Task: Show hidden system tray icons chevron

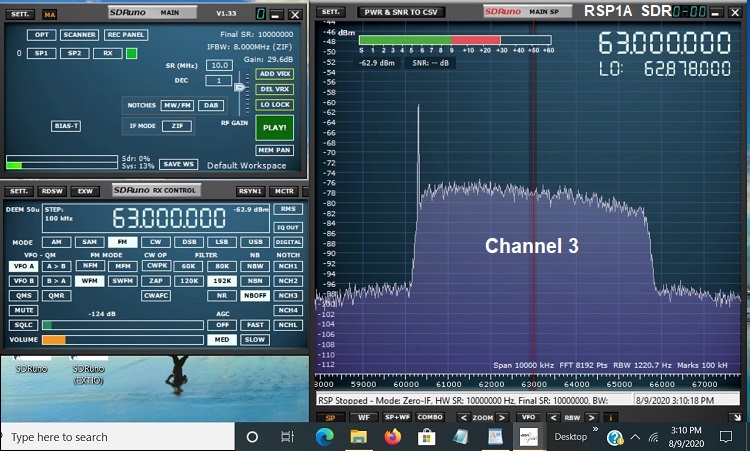Action: (x=635, y=437)
